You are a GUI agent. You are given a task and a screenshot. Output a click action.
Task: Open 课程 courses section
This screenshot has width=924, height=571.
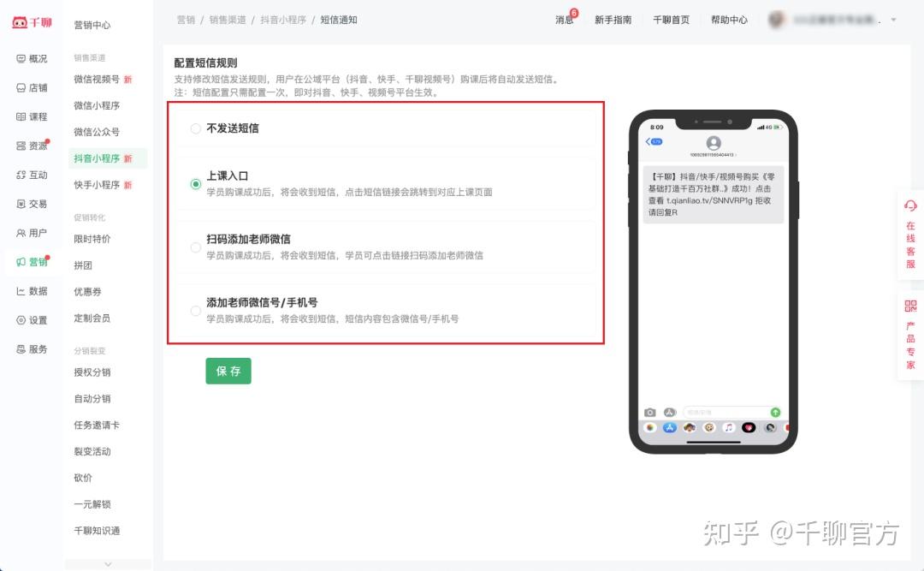click(32, 116)
